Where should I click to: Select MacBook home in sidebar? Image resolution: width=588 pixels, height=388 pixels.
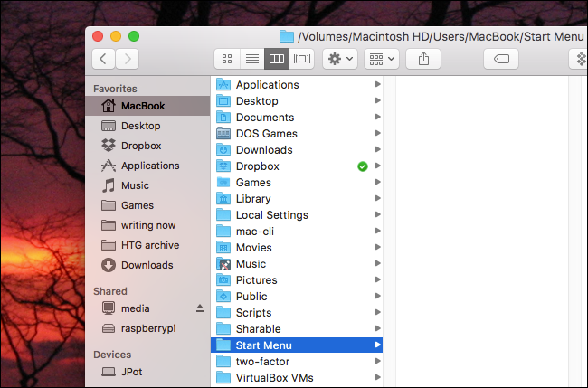[147, 106]
